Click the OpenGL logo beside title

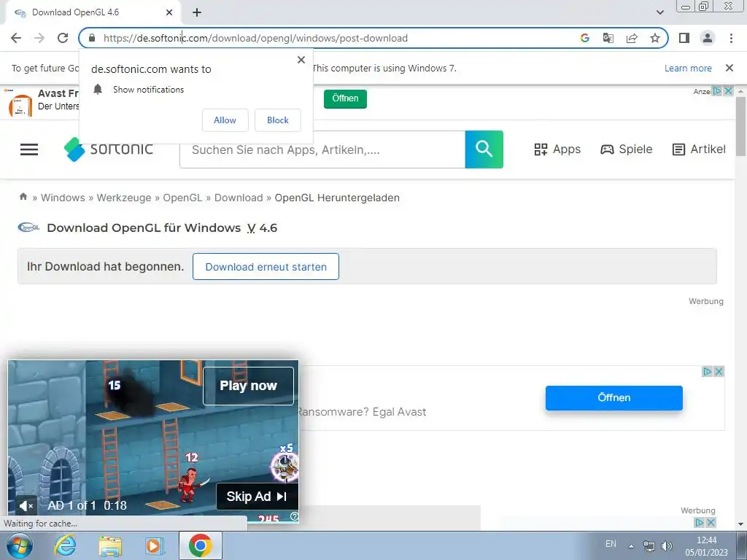pos(28,227)
